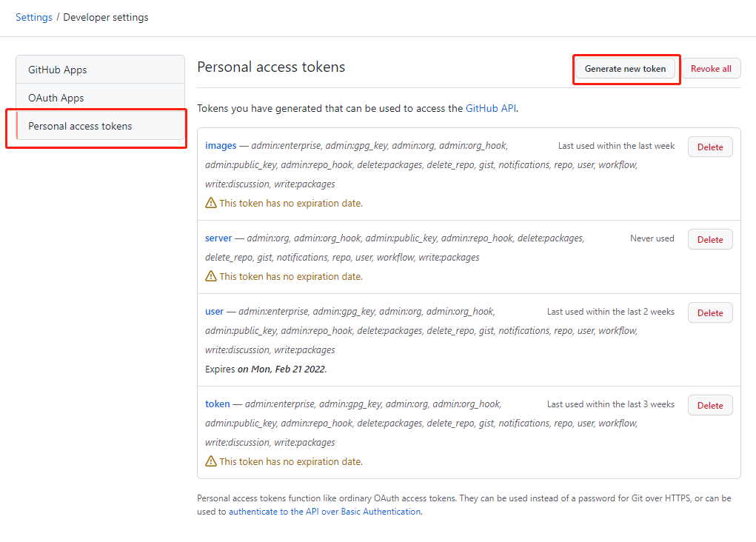Open Personal access tokens sidebar item
Image resolution: width=756 pixels, height=542 pixels.
[x=80, y=126]
